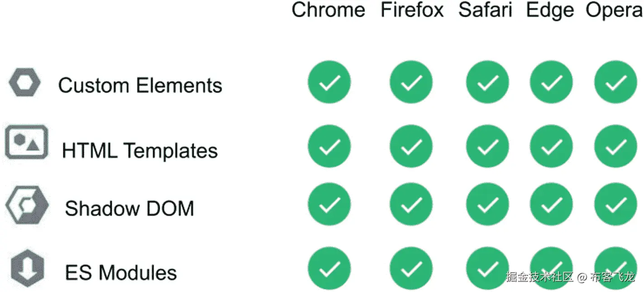The image size is (644, 292).
Task: Select the Chrome column header
Action: tap(328, 10)
